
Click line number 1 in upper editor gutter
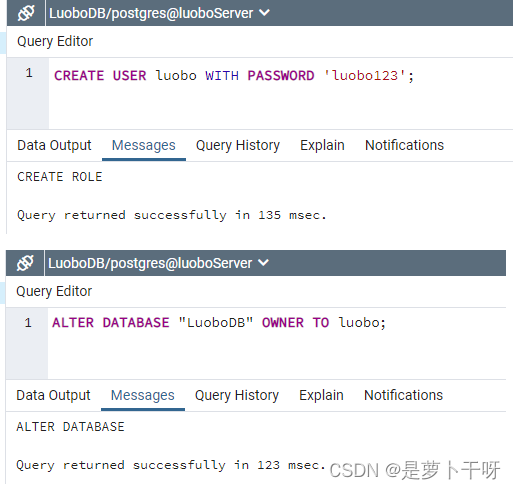[x=29, y=73]
